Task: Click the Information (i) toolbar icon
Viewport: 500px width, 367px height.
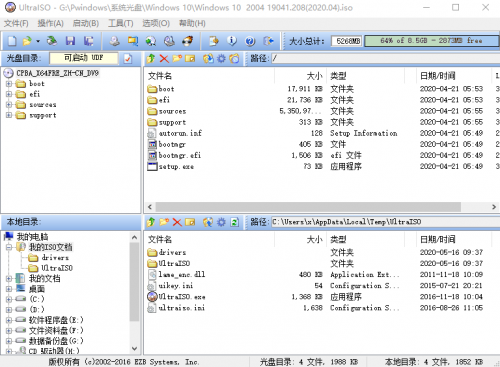Action: click(232, 41)
